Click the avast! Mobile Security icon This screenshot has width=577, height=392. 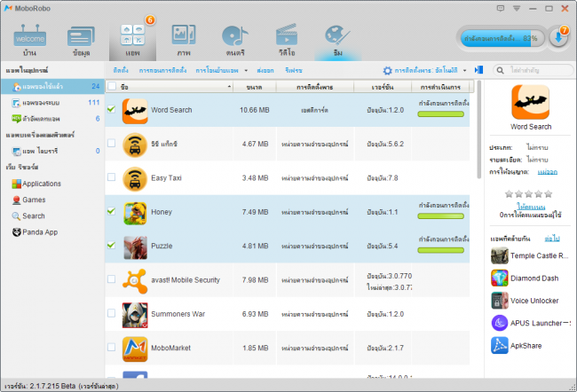click(135, 281)
